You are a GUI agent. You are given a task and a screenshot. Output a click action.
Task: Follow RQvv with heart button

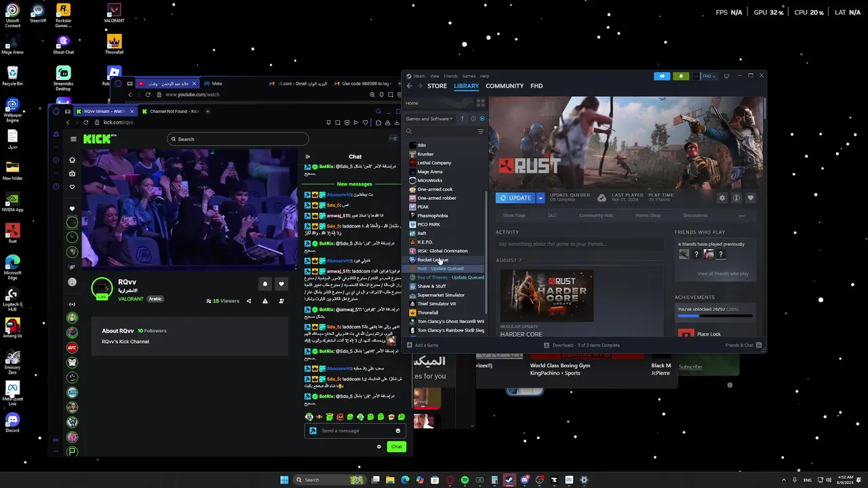coord(281,284)
